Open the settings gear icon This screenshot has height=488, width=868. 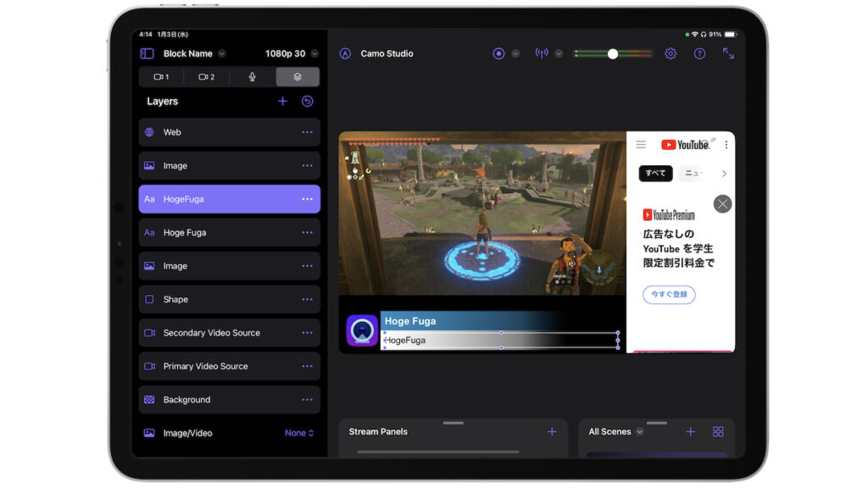pyautogui.click(x=670, y=53)
